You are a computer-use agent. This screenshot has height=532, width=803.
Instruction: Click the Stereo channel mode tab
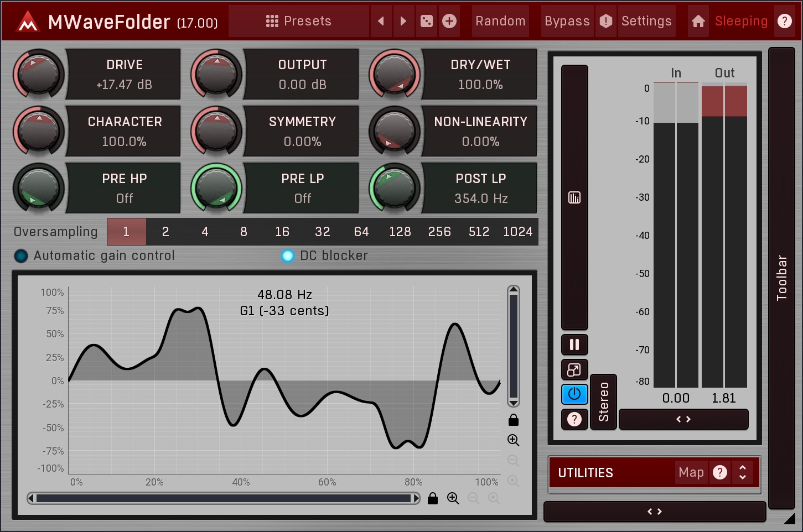603,402
